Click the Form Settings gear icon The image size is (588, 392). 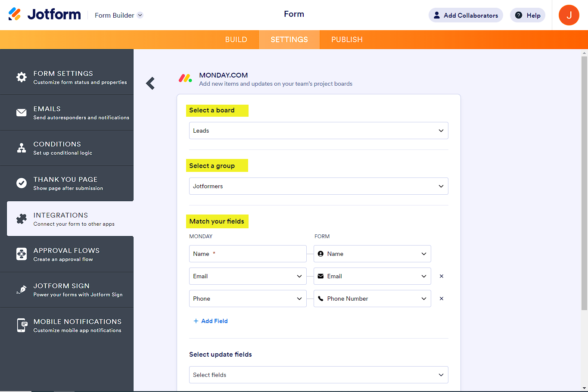[x=21, y=77]
